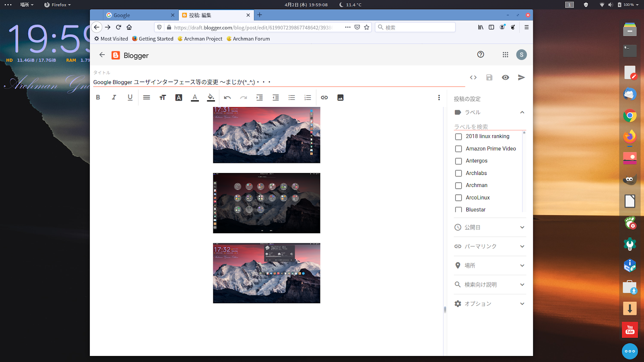Screen dimensions: 644x362
Task: Open the Firefox hamburger menu
Action: coord(526,27)
